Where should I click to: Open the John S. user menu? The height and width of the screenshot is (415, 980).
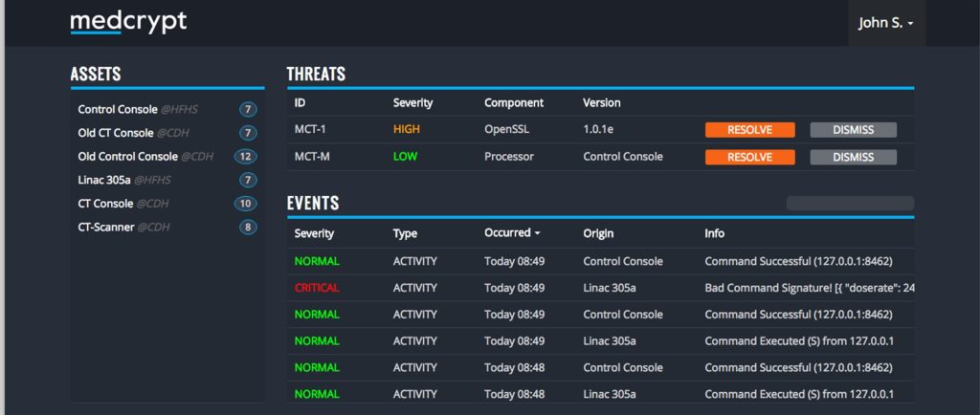click(886, 23)
